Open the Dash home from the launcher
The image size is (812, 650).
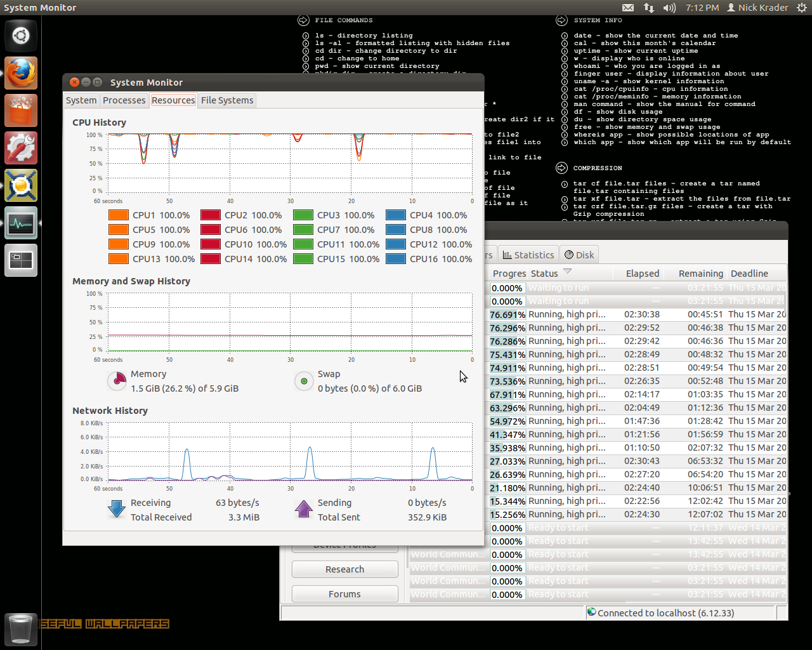[21, 36]
